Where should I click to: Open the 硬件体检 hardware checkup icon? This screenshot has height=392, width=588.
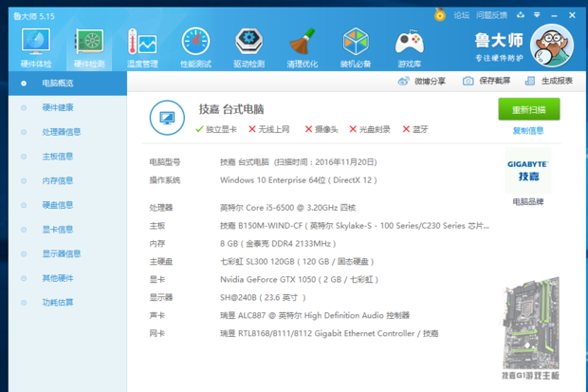(36, 48)
